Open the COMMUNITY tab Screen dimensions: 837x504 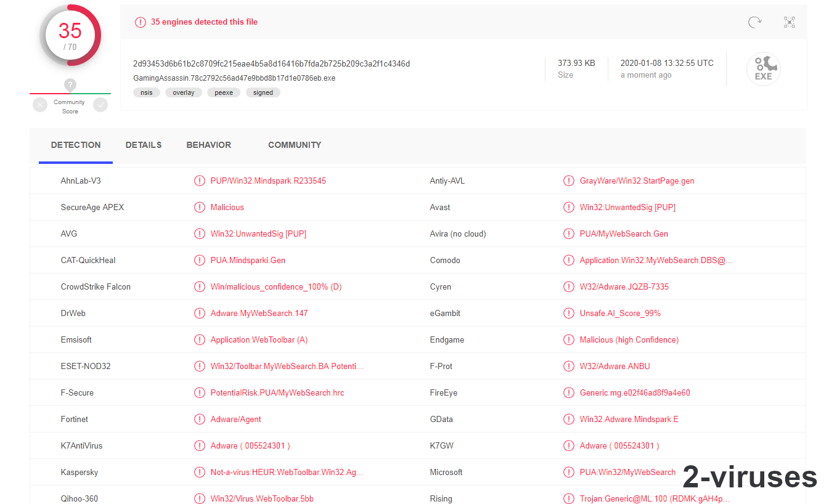tap(295, 145)
